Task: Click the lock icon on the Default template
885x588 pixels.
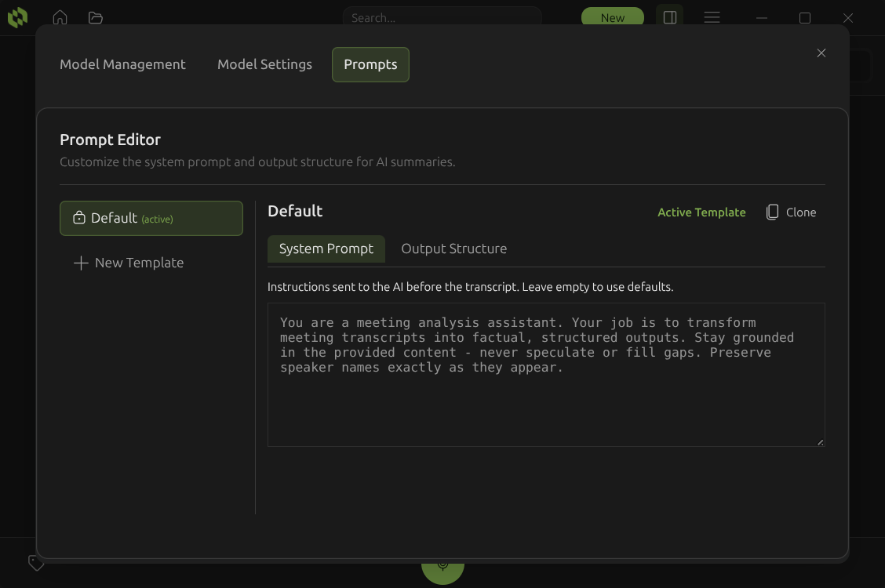Action: 78,218
